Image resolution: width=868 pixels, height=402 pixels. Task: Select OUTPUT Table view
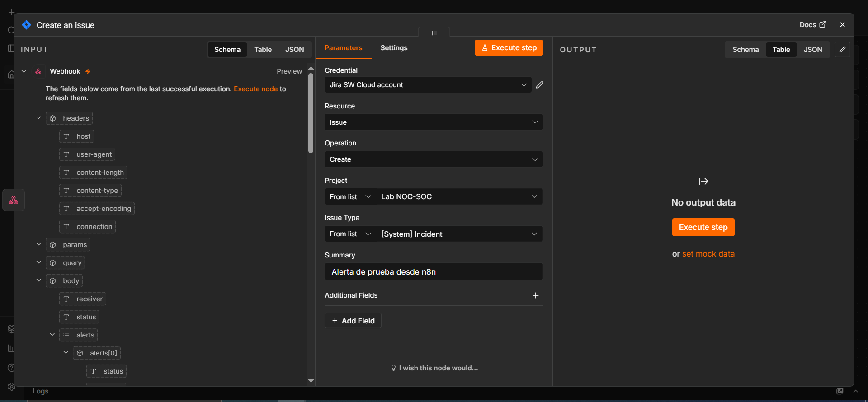[x=781, y=50]
